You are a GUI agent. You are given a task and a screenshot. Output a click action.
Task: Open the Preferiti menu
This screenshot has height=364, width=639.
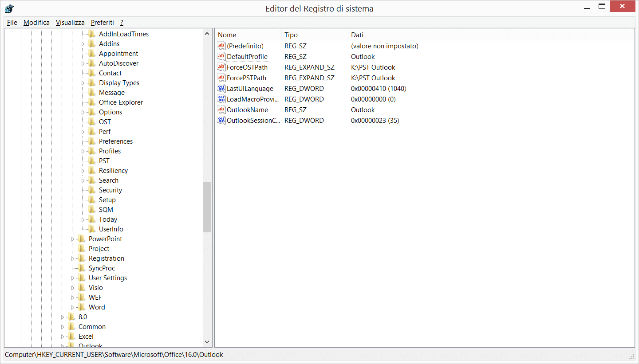(103, 23)
